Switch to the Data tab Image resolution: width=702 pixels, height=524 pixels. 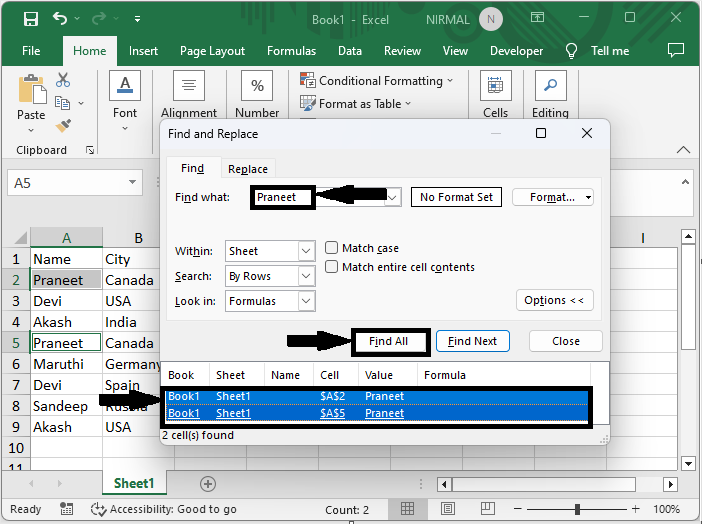350,51
